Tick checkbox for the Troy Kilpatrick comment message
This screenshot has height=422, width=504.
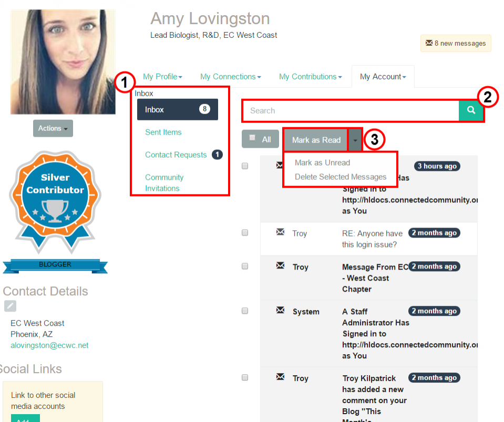(x=245, y=377)
